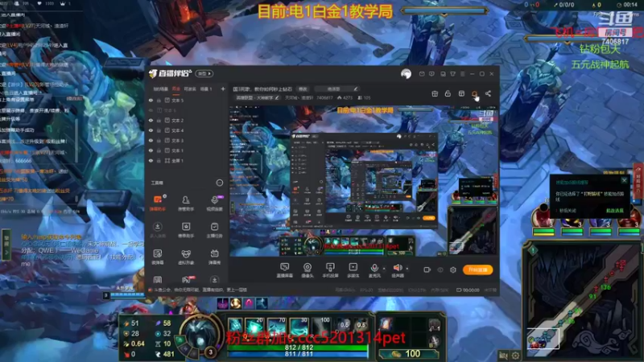The image size is (644, 362).
Task: Open the 弹幕助手 orange tool in toolbox
Action: [157, 203]
